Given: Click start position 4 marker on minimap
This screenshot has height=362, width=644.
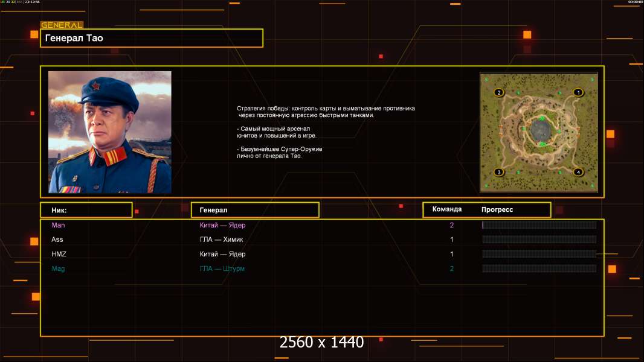Looking at the screenshot, I should pyautogui.click(x=578, y=172).
